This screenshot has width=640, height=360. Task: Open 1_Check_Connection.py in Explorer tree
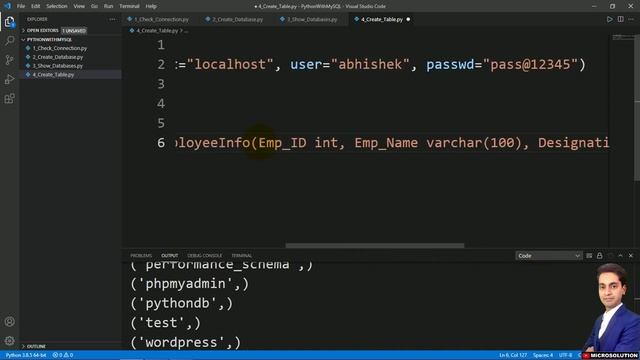(60, 48)
